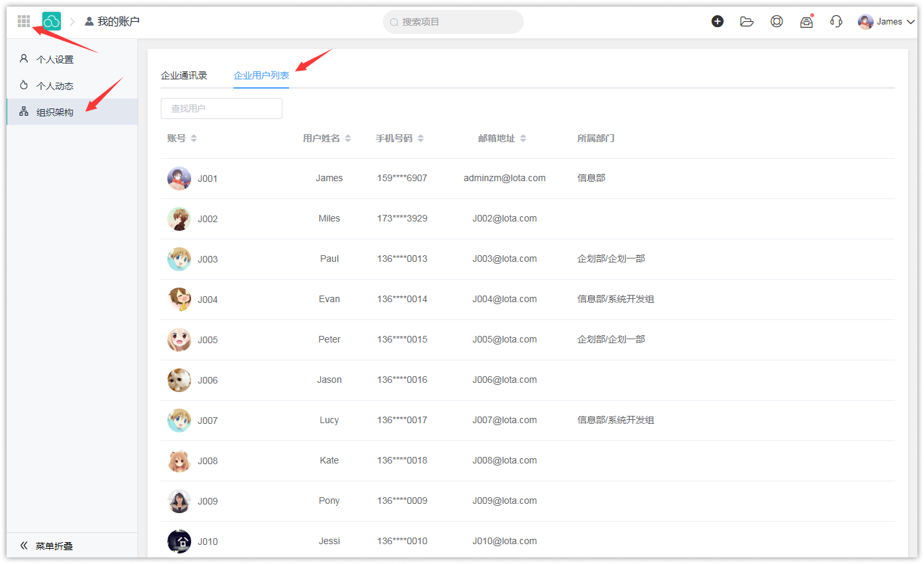Click the lifebuoy help icon
This screenshot has height=564, width=924.
[777, 21]
